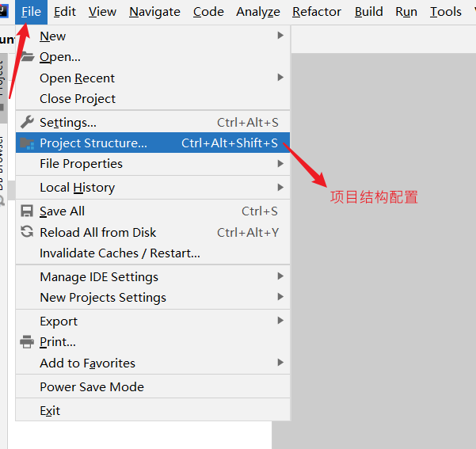The width and height of the screenshot is (476, 449).
Task: Click the Open folder icon
Action: [x=27, y=57]
